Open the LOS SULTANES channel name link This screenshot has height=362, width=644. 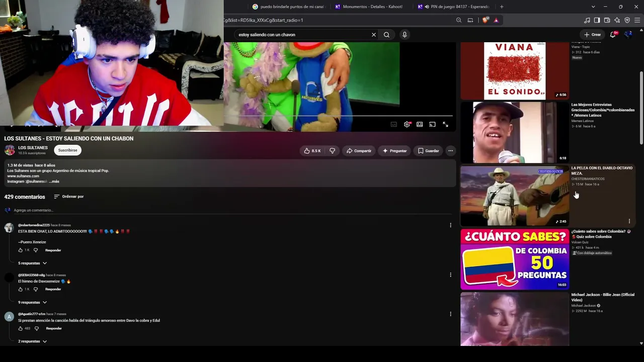[33, 148]
